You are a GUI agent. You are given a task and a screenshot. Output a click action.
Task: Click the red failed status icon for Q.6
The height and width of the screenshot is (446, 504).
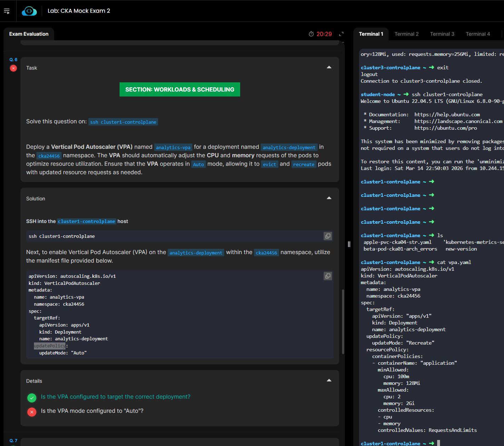point(13,68)
